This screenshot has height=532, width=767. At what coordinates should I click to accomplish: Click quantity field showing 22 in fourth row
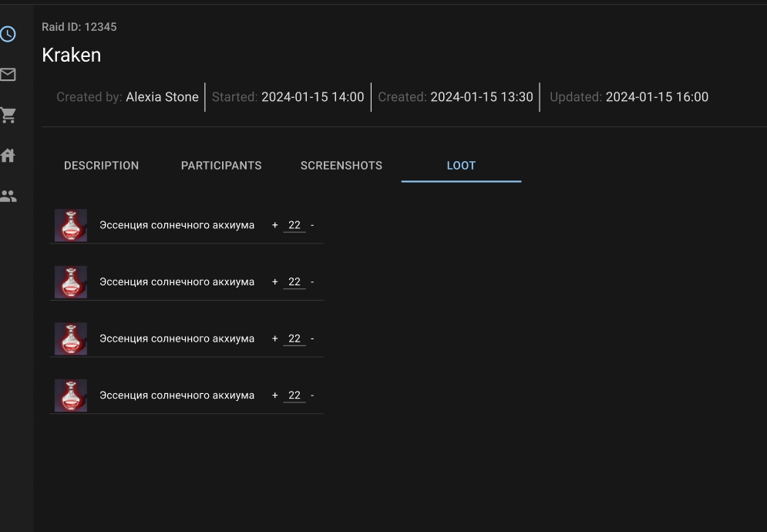click(x=294, y=396)
